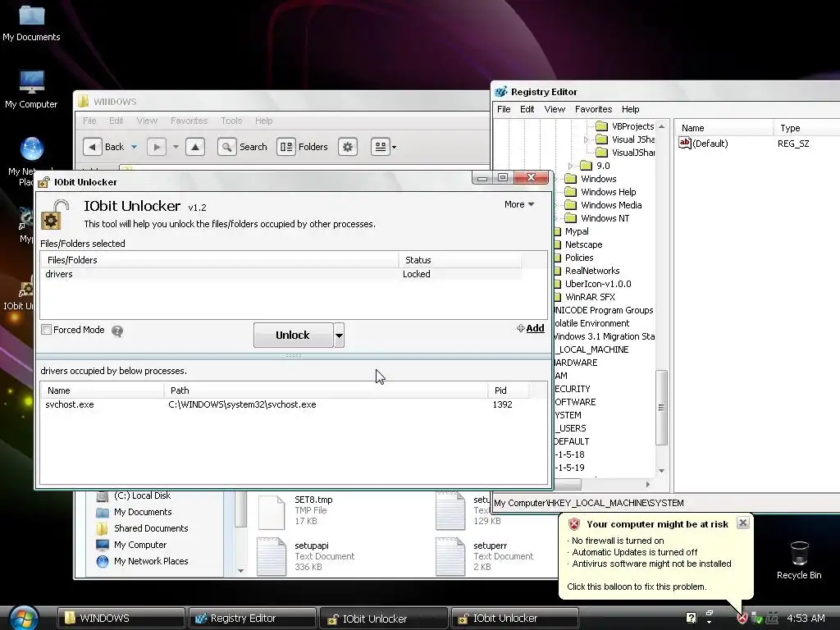Open the File menu in Registry Editor

504,109
